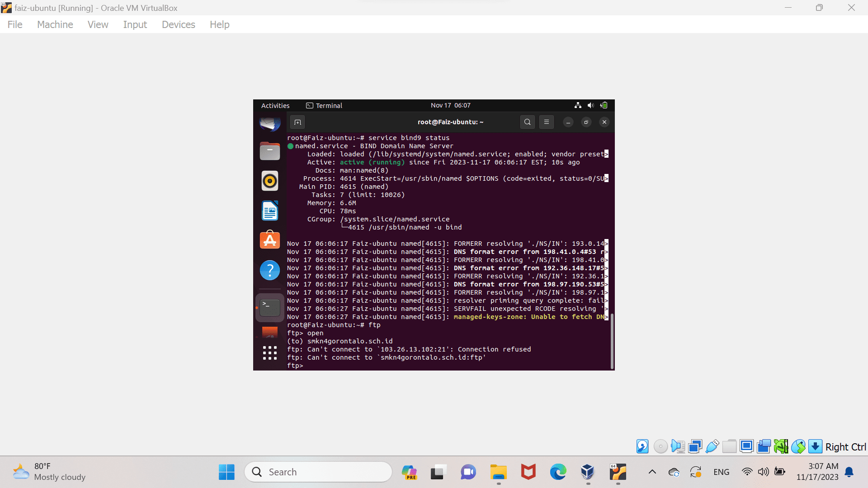Launch Rhythmbox from the dock
This screenshot has height=488, width=868.
pos(270,181)
